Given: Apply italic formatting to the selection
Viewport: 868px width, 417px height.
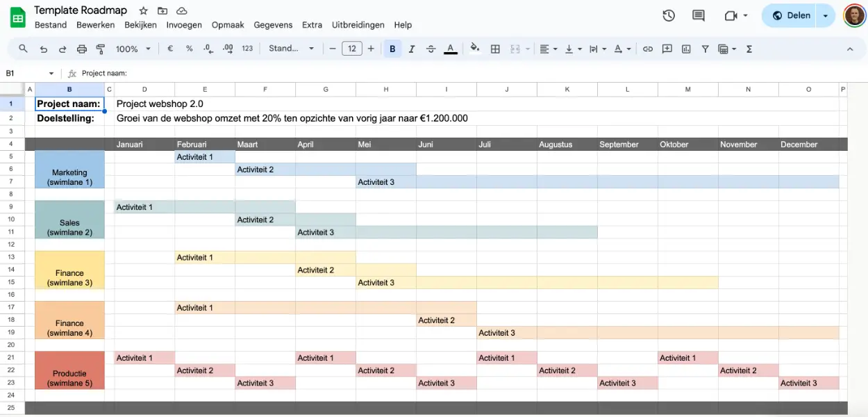Looking at the screenshot, I should coord(411,49).
